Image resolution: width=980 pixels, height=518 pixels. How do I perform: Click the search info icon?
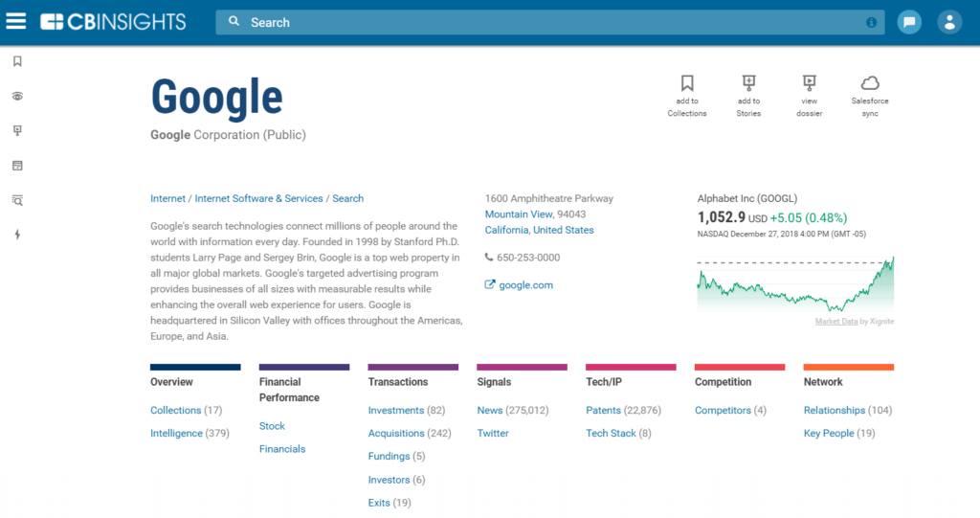click(871, 22)
